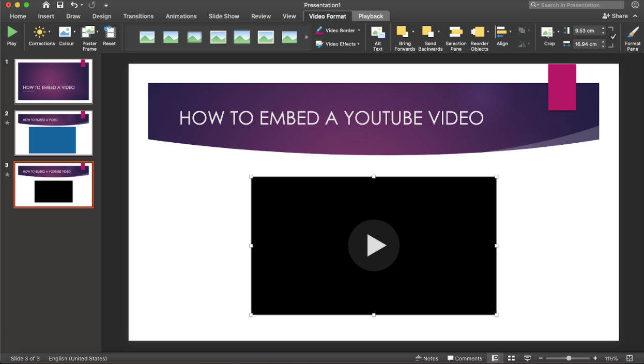Select slide 2 thumbnail in sidebar

point(53,133)
